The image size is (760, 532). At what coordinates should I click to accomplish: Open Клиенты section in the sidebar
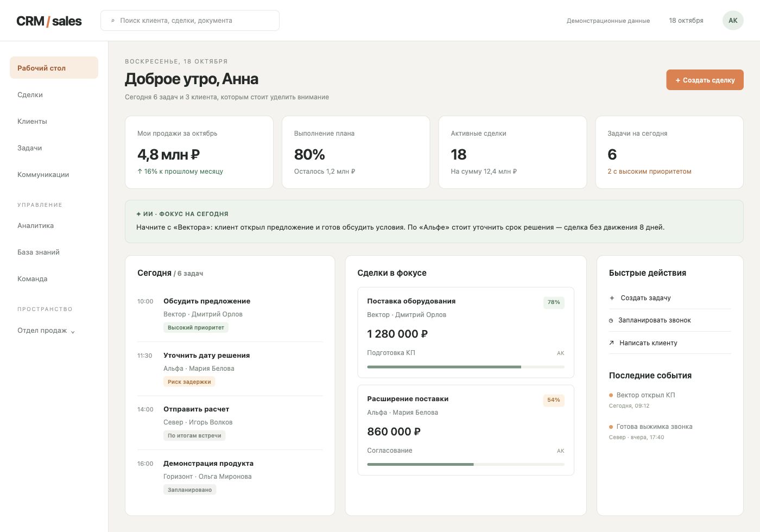pos(54,121)
